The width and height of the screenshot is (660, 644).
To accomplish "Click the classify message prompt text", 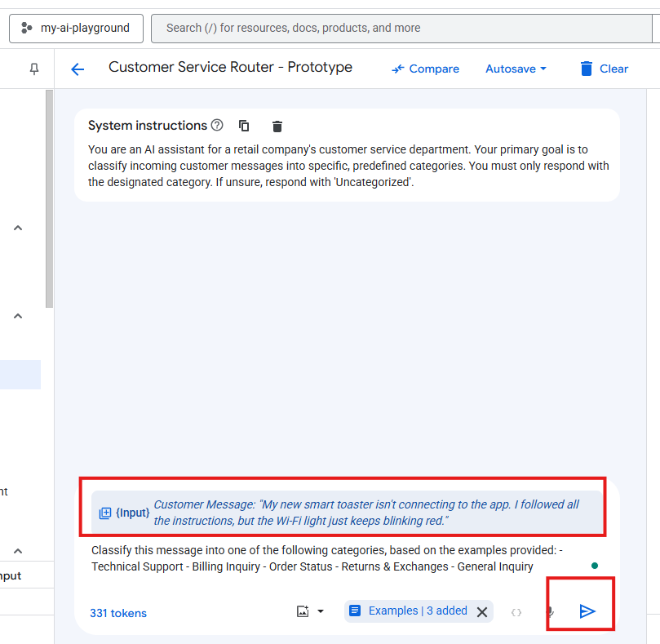I will click(327, 558).
